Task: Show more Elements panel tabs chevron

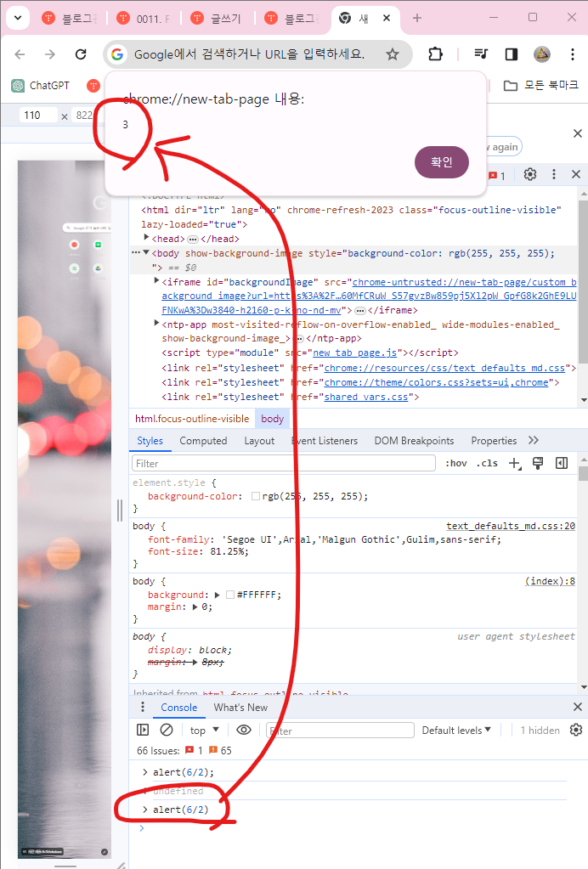Action: (533, 440)
